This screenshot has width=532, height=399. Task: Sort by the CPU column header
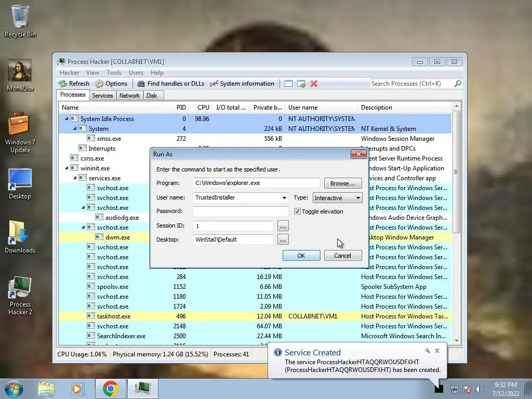tap(200, 108)
